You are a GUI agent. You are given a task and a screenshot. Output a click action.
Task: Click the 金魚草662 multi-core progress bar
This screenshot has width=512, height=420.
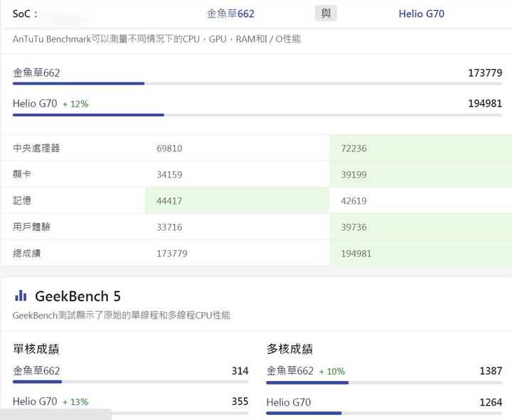pos(384,382)
